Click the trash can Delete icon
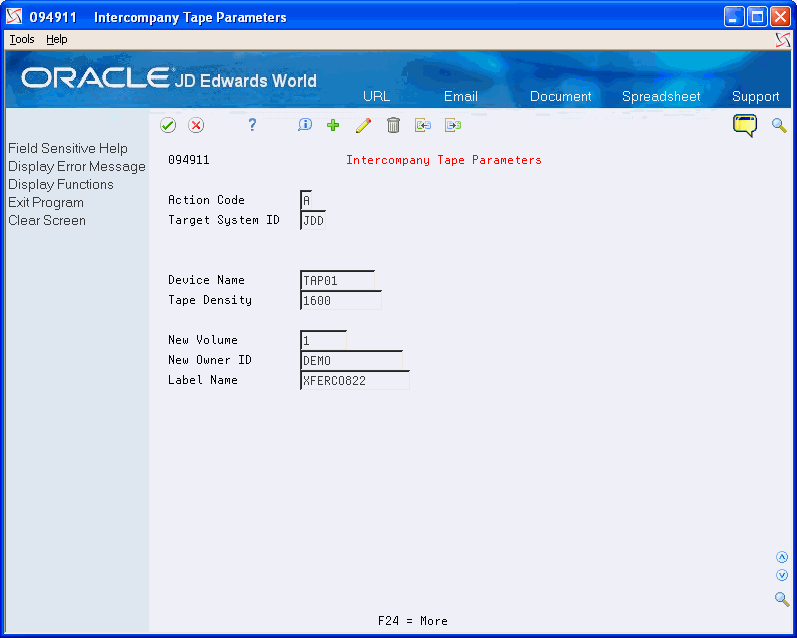797x638 pixels. point(393,125)
